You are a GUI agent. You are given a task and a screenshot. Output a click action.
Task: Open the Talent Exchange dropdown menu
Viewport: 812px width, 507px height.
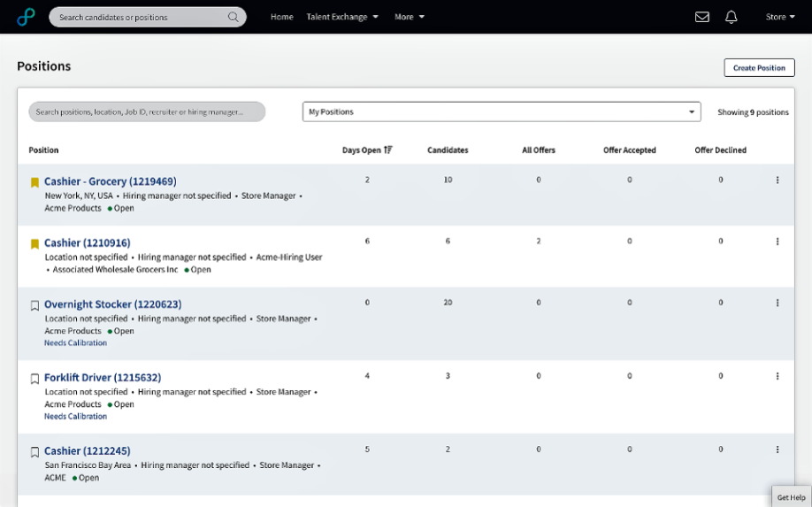[x=342, y=17]
